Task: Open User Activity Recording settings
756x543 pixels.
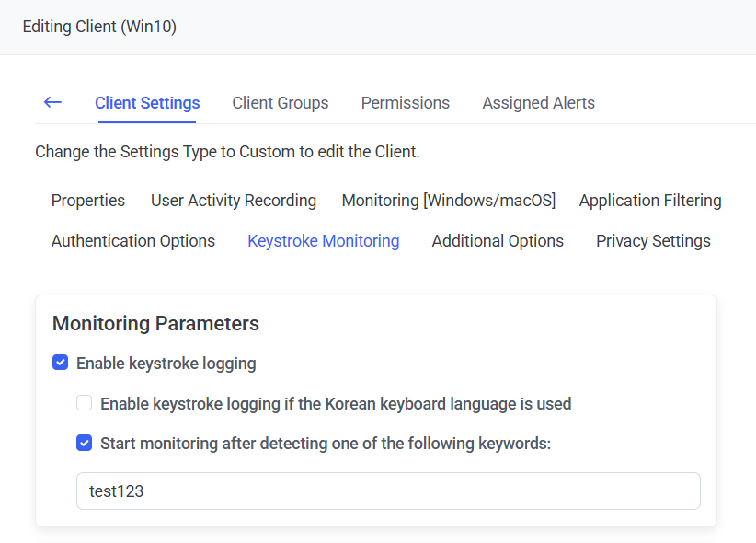Action: (x=234, y=201)
